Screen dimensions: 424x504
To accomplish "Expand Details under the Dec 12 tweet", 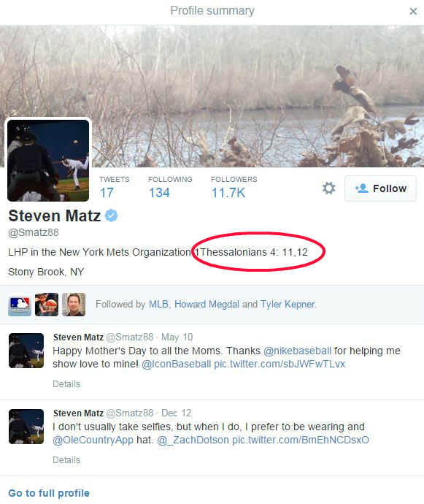I will 66,460.
